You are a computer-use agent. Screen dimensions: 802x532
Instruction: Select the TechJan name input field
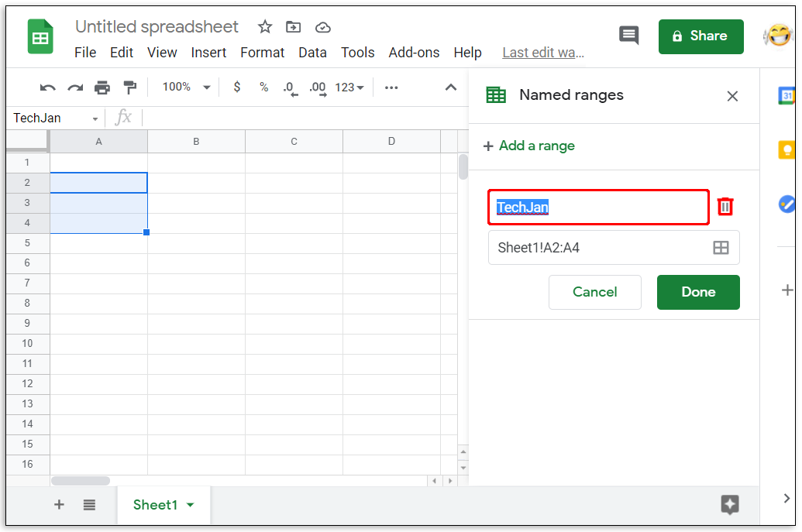(598, 206)
